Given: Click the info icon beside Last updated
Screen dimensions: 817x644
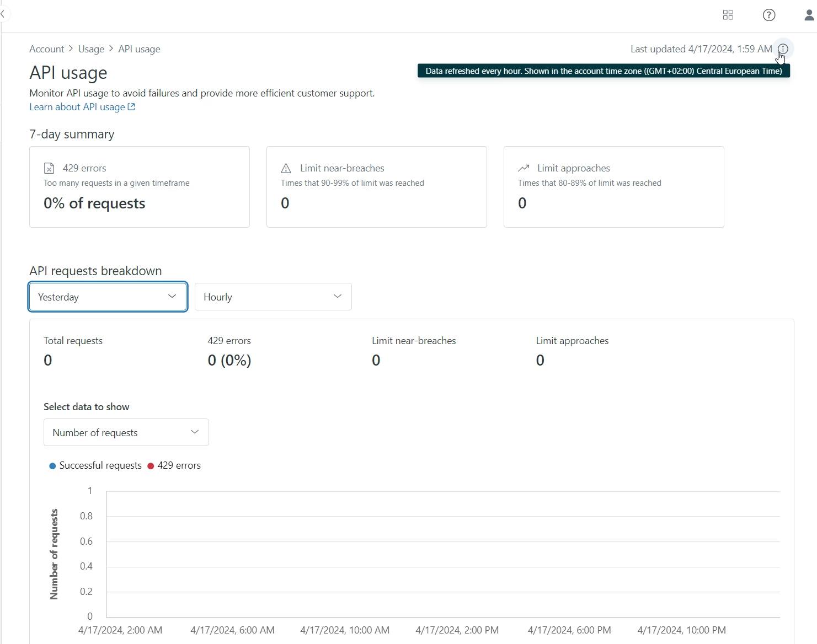Looking at the screenshot, I should pyautogui.click(x=783, y=49).
